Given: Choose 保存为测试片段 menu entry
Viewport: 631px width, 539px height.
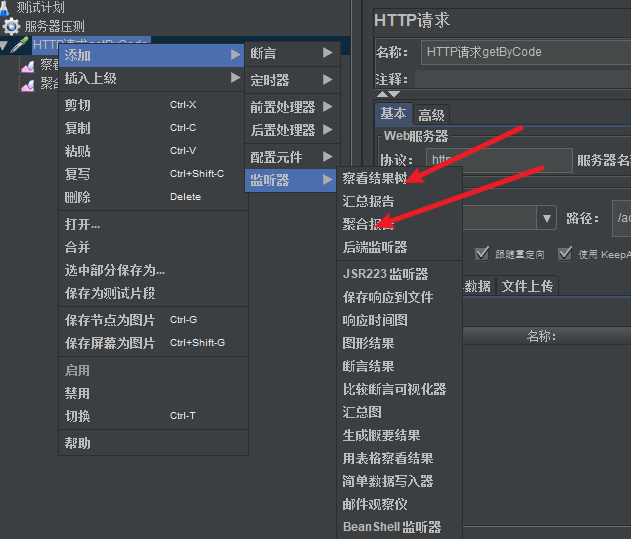Looking at the screenshot, I should [x=153, y=293].
